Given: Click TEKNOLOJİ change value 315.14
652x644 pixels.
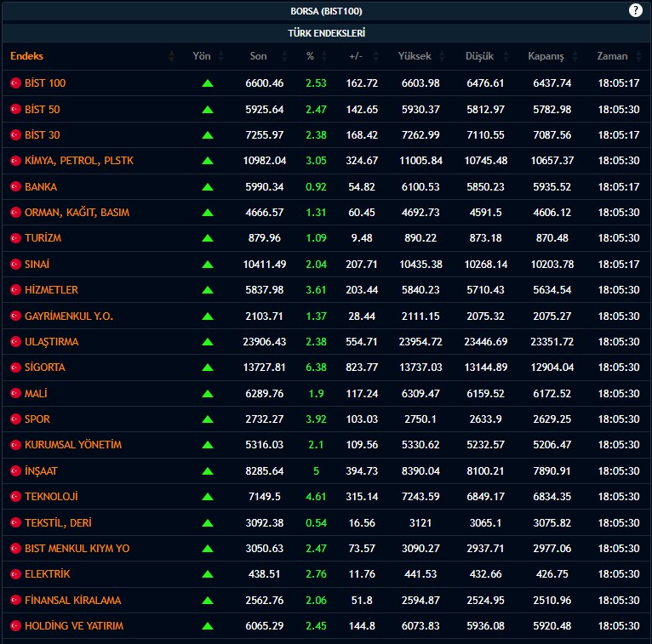Looking at the screenshot, I should click(362, 497).
